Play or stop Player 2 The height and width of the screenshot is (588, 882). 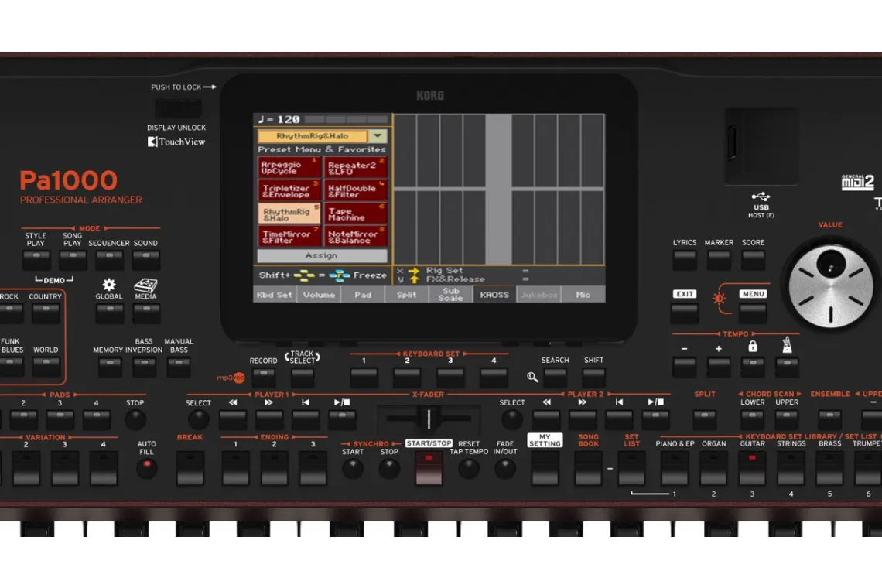(655, 420)
